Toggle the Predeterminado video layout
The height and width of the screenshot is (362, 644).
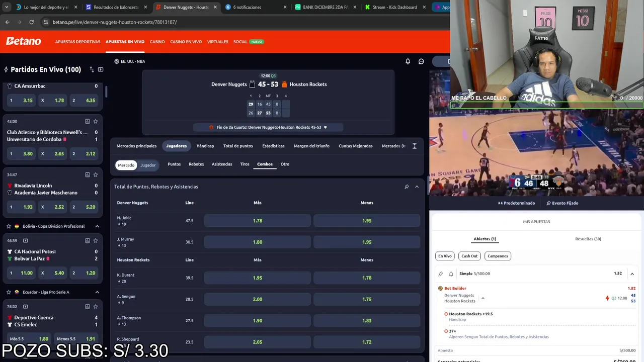516,203
